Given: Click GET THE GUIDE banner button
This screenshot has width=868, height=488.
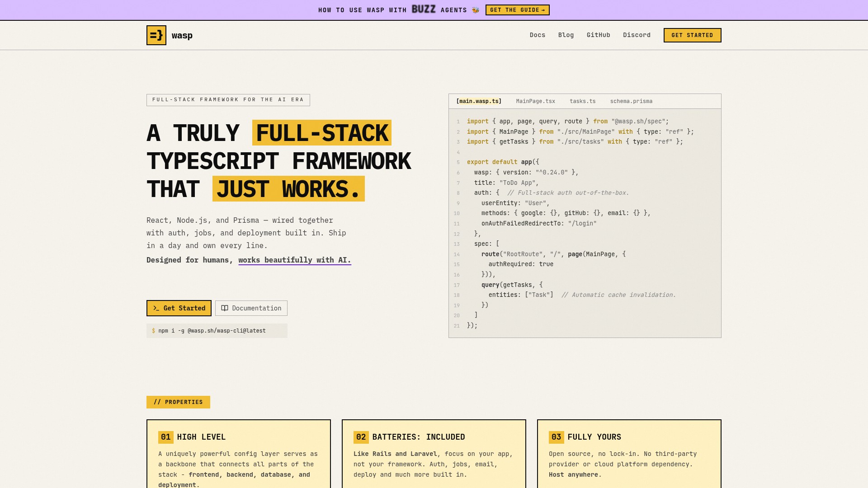Looking at the screenshot, I should (518, 10).
